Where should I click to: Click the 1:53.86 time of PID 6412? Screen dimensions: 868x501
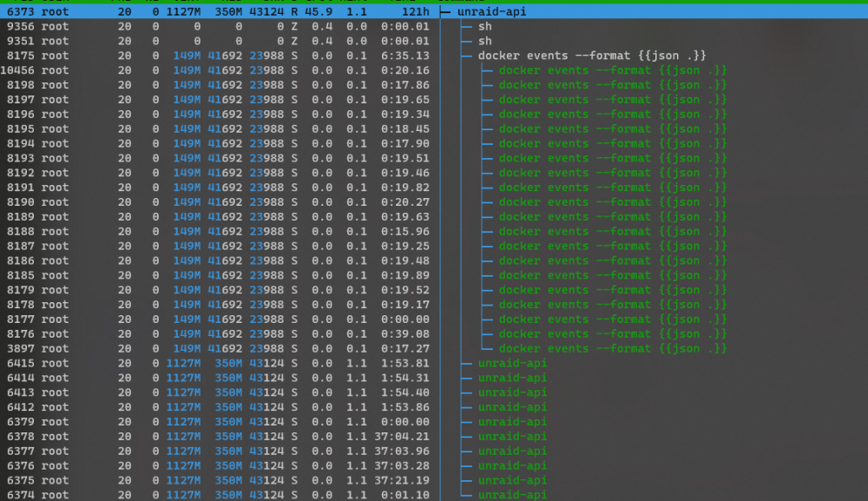[404, 407]
